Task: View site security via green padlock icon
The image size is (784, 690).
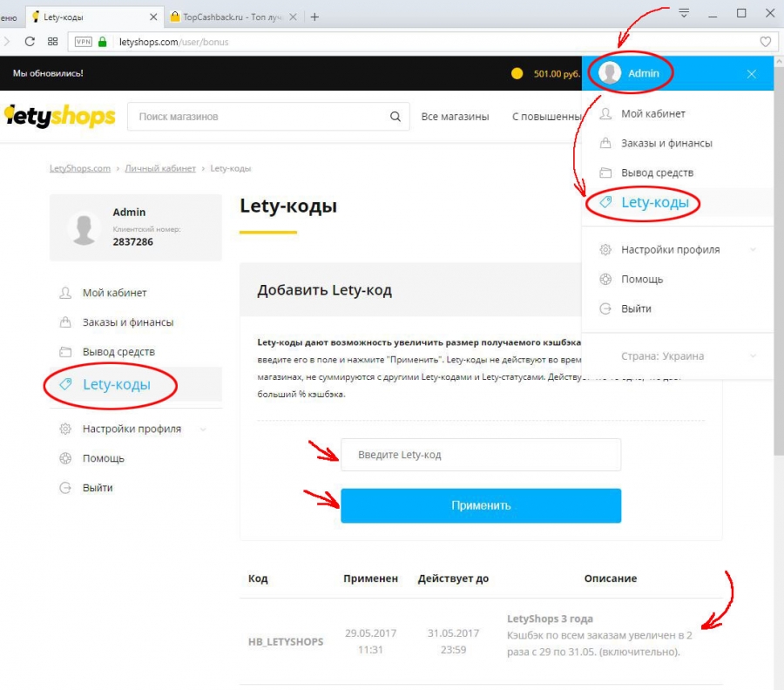Action: pos(103,42)
